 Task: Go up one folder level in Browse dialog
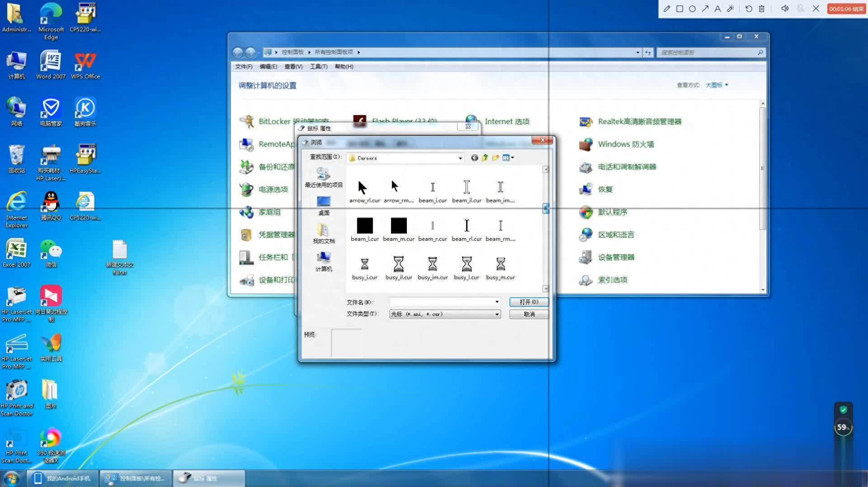pyautogui.click(x=485, y=158)
